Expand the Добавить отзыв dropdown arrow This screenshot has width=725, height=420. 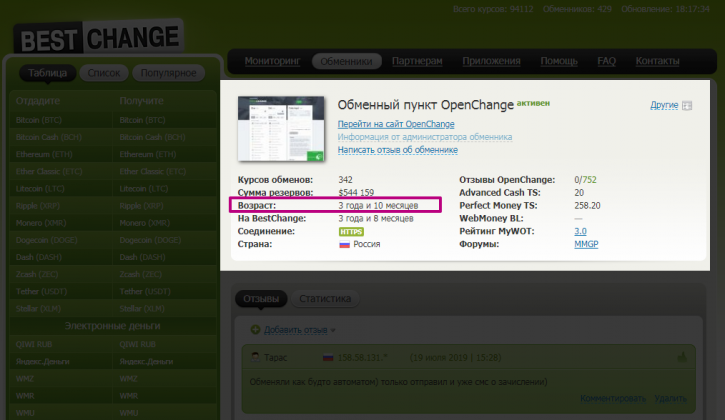pos(333,331)
